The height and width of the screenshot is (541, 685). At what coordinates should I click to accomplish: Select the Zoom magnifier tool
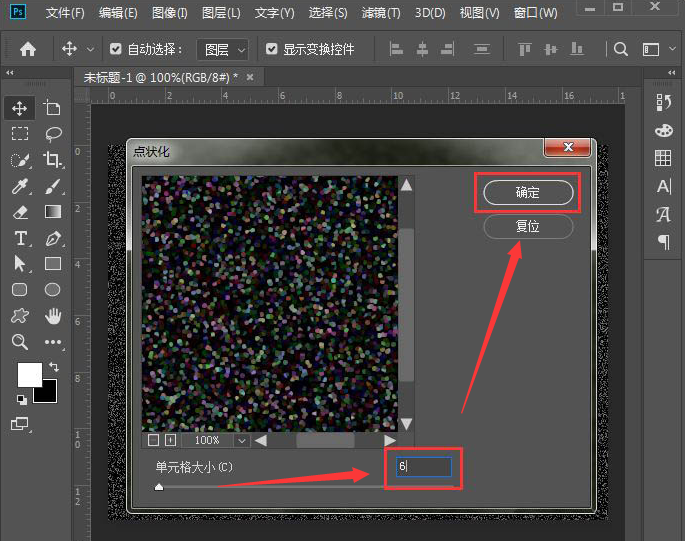tap(20, 342)
